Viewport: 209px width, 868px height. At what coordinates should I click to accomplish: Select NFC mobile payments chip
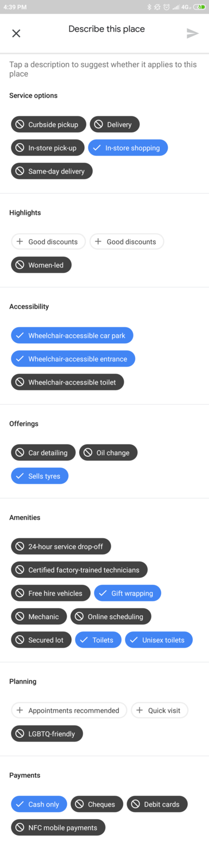(58, 827)
